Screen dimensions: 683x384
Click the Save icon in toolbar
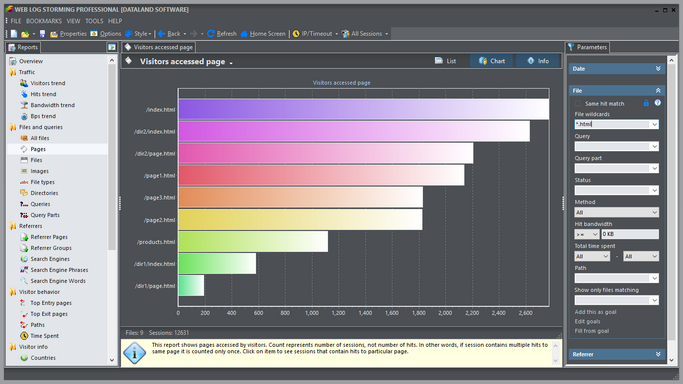coord(42,34)
